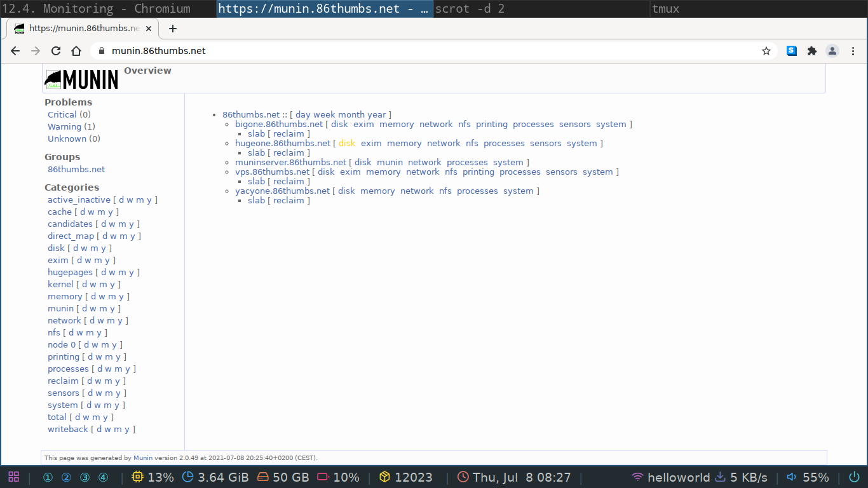Screen dimensions: 868x488
Task: Open the yellow disk link for hugeone
Action: [347, 143]
